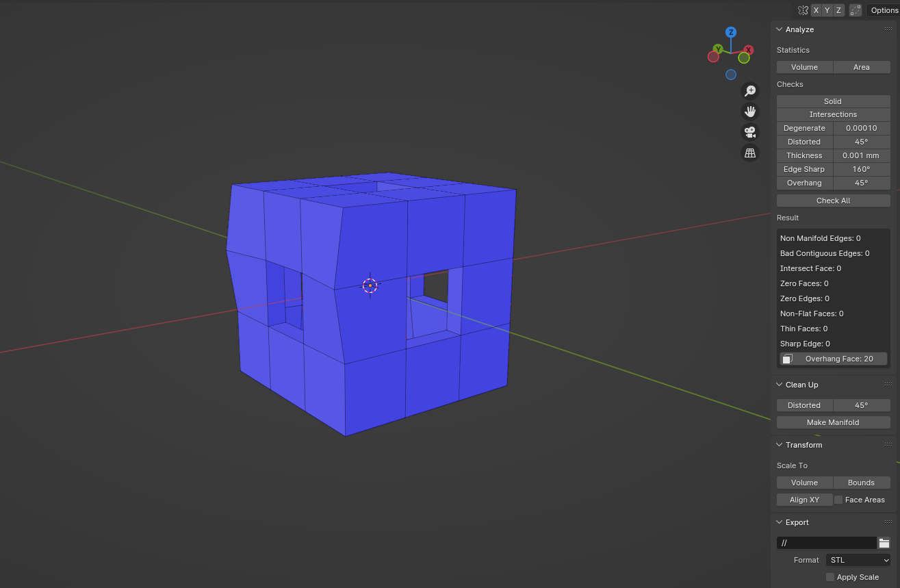Click Non Manifold Edges: 0 result

click(x=820, y=238)
